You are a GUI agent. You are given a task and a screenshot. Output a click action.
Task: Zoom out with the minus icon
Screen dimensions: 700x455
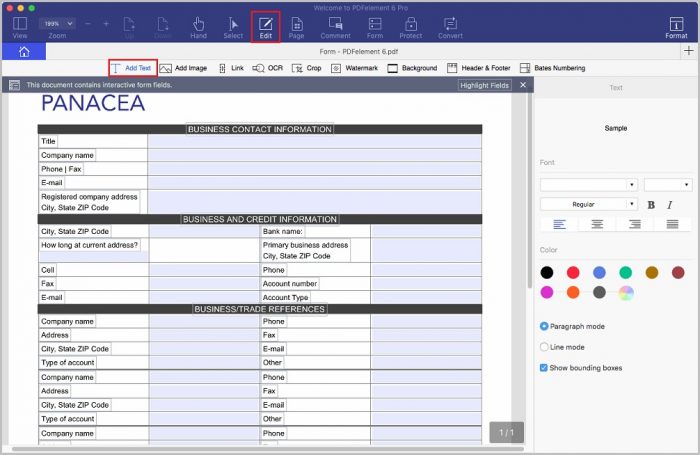(x=88, y=23)
